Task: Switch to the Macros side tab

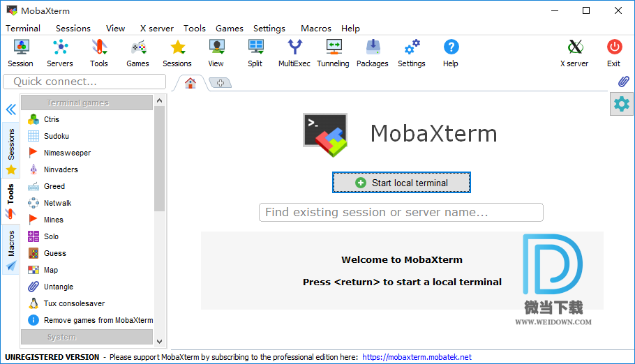Action: (11, 250)
